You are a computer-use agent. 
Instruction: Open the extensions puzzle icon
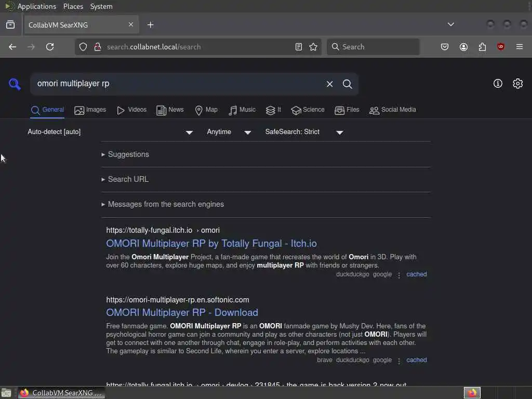click(x=482, y=47)
